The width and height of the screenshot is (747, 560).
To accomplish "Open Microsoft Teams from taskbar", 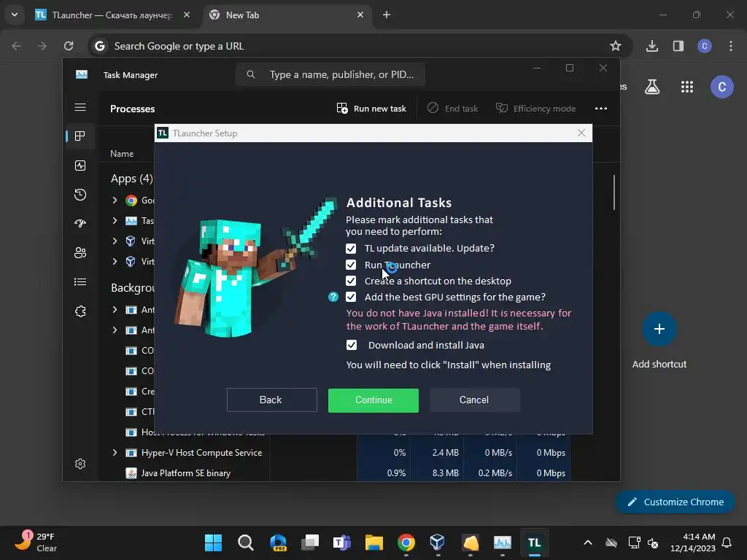I will (341, 542).
